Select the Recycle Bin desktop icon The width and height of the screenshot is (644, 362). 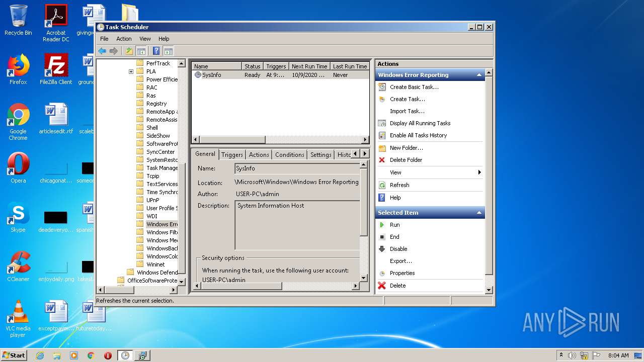[18, 20]
